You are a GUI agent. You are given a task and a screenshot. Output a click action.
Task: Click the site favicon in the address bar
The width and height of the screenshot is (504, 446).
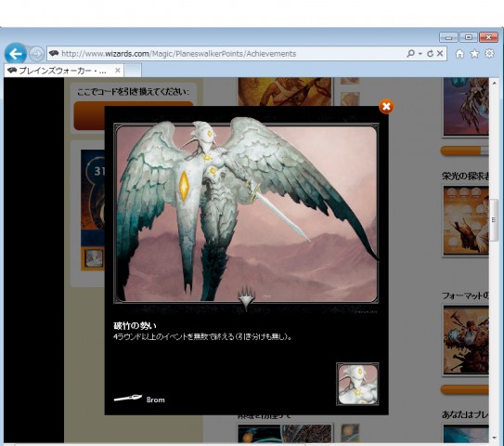(x=54, y=53)
